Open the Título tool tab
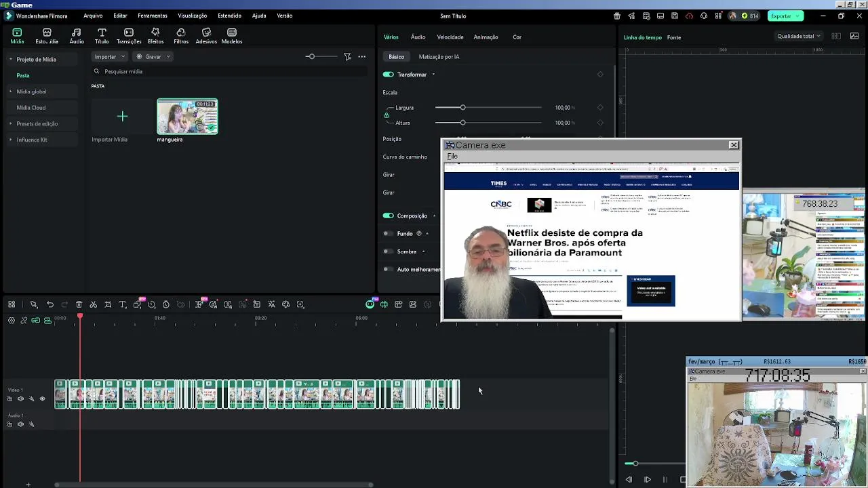Viewport: 868px width, 488px height. pos(102,36)
